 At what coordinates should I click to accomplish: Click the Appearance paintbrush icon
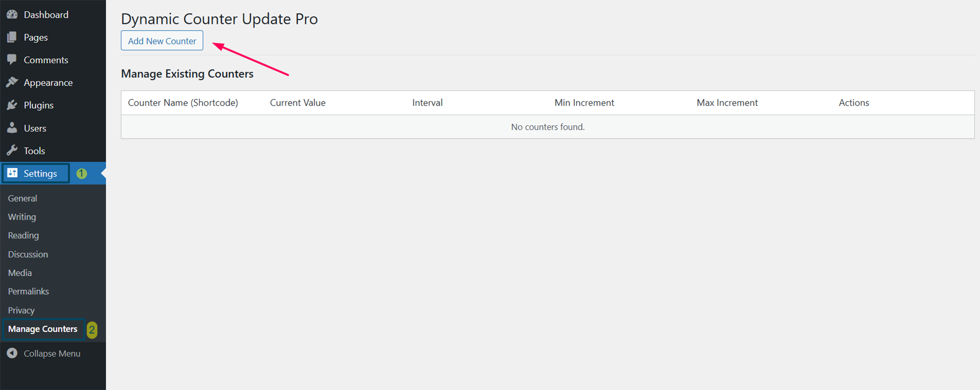(12, 83)
